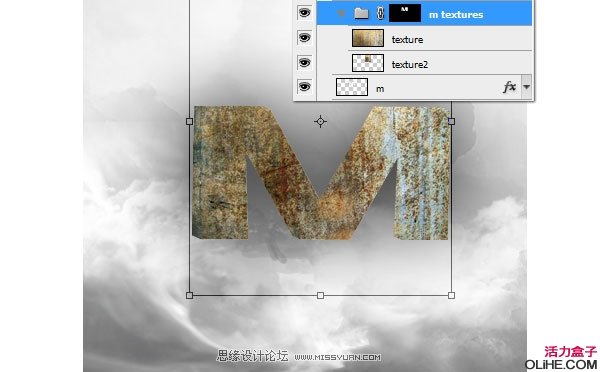Select the layer named 'texture2'
The height and width of the screenshot is (372, 600).
pos(409,64)
